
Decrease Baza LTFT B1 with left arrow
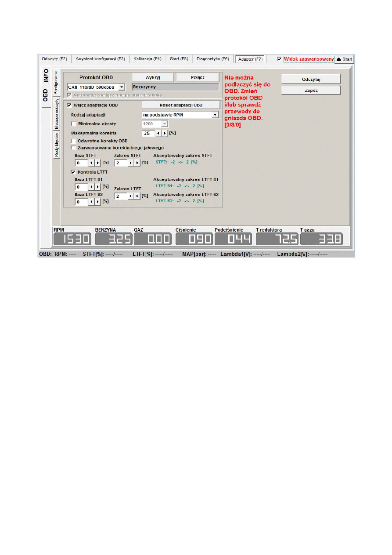(92, 187)
